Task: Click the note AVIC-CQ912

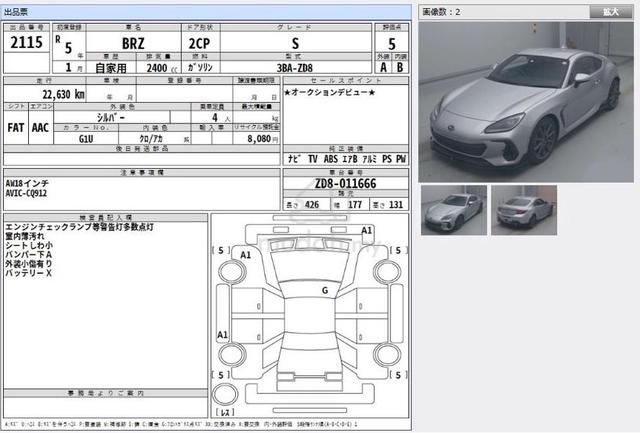Action: pyautogui.click(x=26, y=193)
